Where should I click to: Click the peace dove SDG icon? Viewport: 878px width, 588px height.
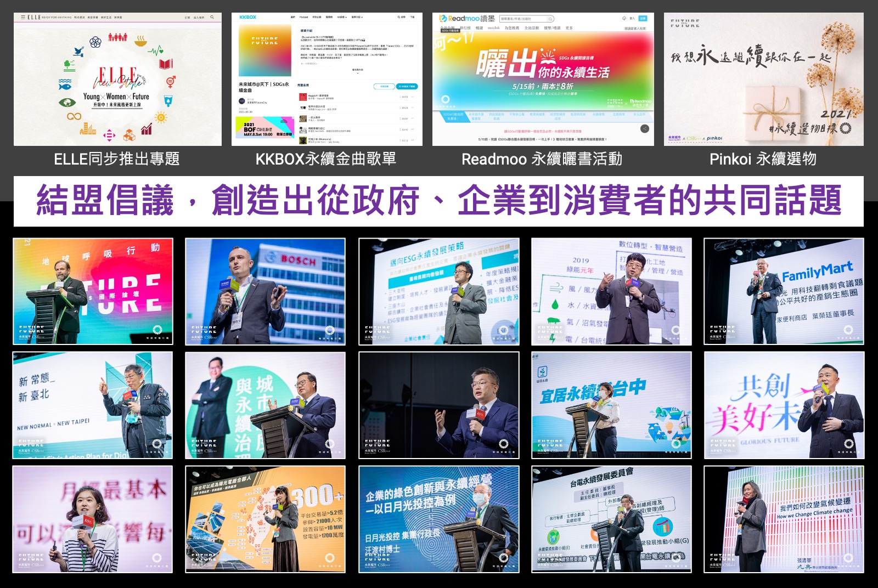coord(79,51)
